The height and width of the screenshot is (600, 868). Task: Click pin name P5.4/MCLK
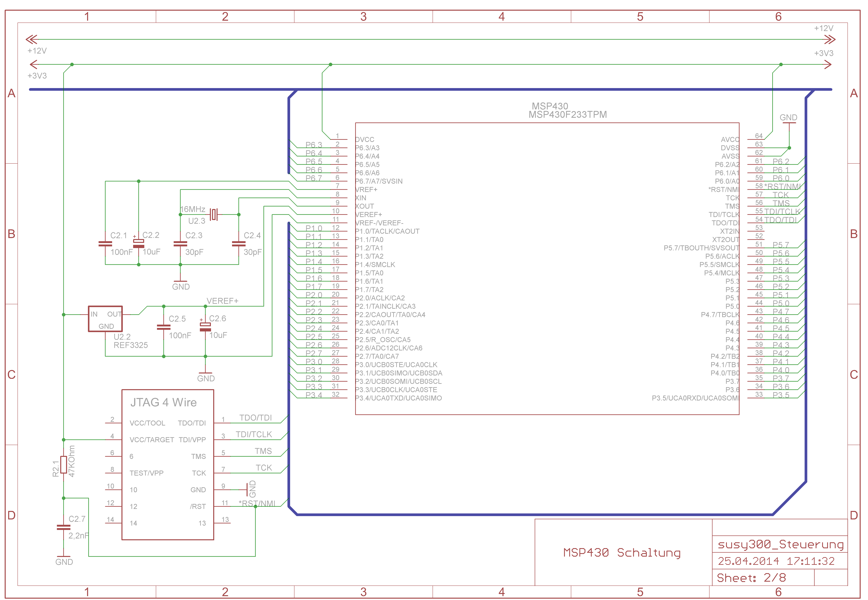coord(722,273)
